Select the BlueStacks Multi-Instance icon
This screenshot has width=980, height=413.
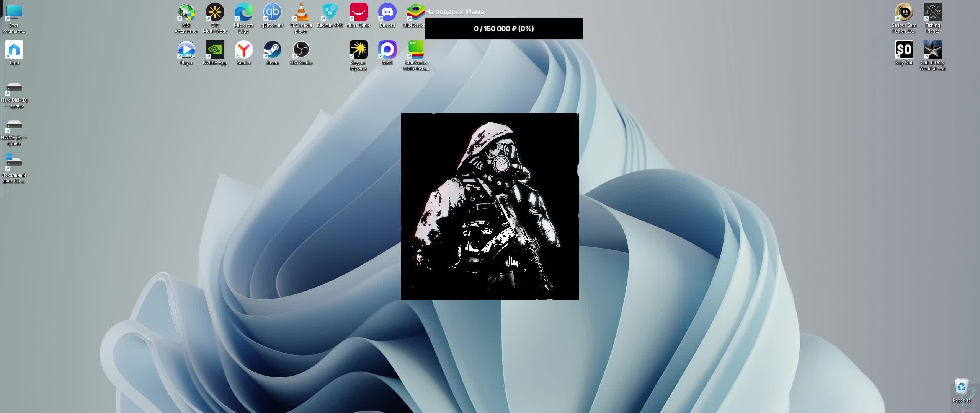[x=416, y=50]
